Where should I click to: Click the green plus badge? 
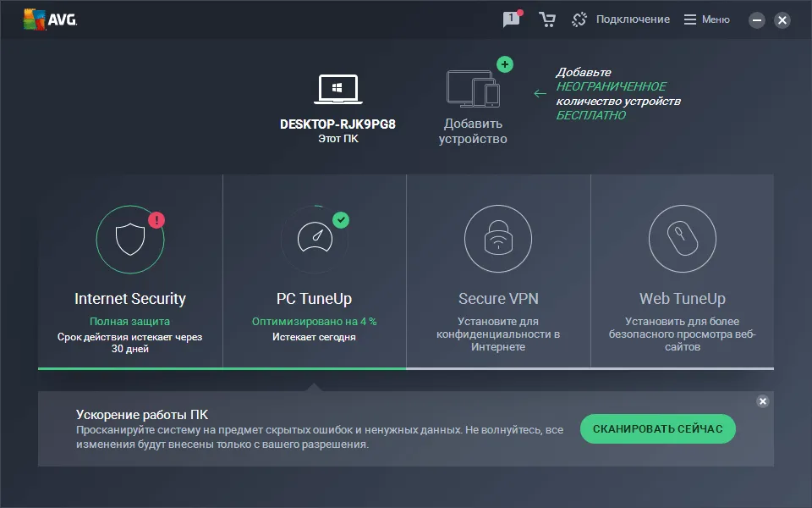tap(505, 64)
